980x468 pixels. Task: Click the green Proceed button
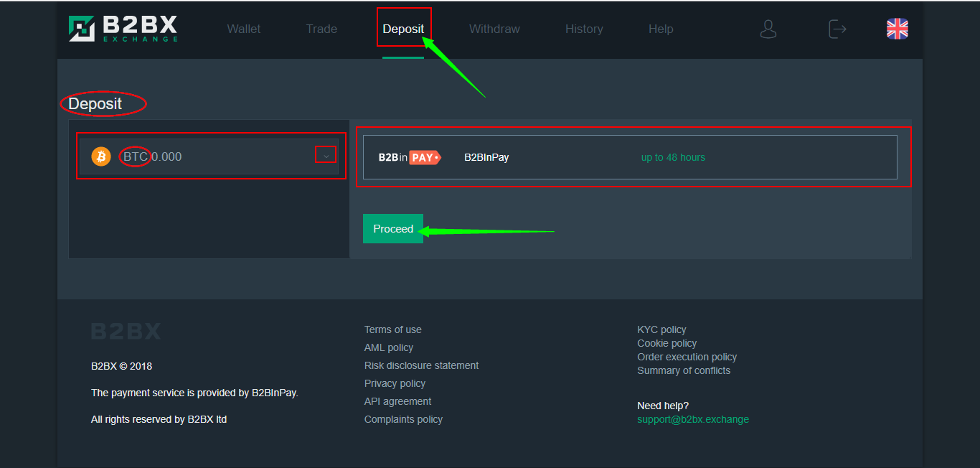[393, 229]
